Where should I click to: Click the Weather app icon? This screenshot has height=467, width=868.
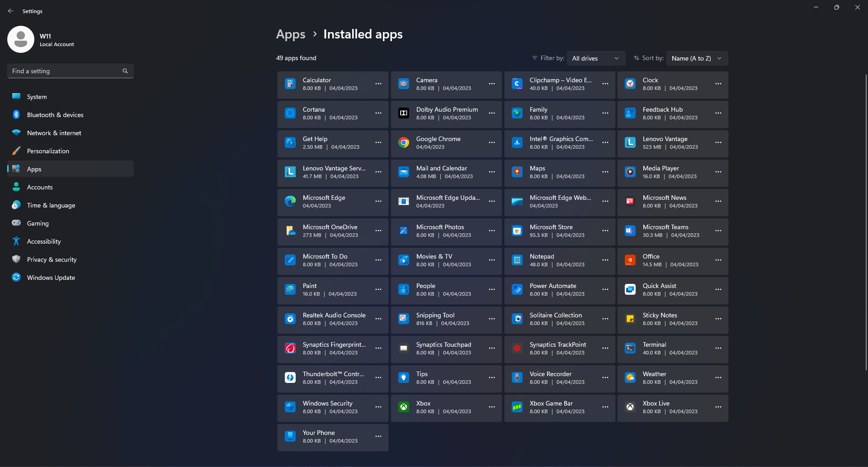(630, 377)
